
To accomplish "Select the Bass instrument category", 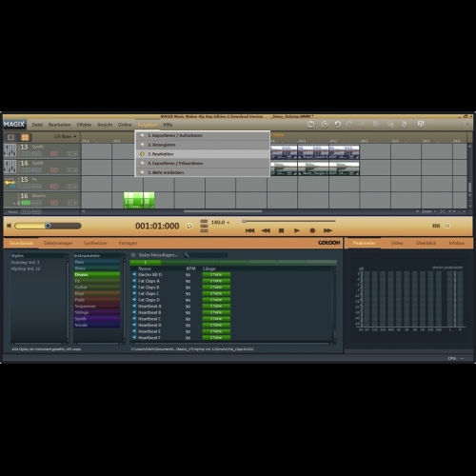I will pyautogui.click(x=97, y=262).
